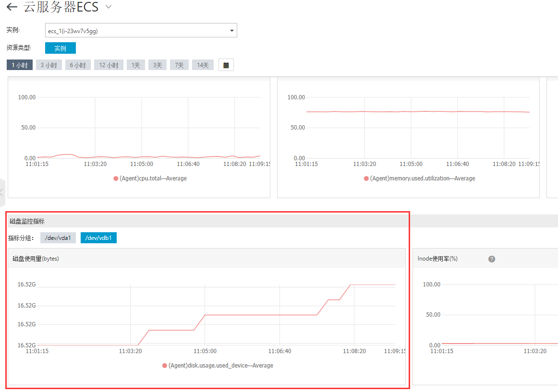Image resolution: width=558 pixels, height=392 pixels.
Task: Select the 7天 time range
Action: tap(179, 65)
